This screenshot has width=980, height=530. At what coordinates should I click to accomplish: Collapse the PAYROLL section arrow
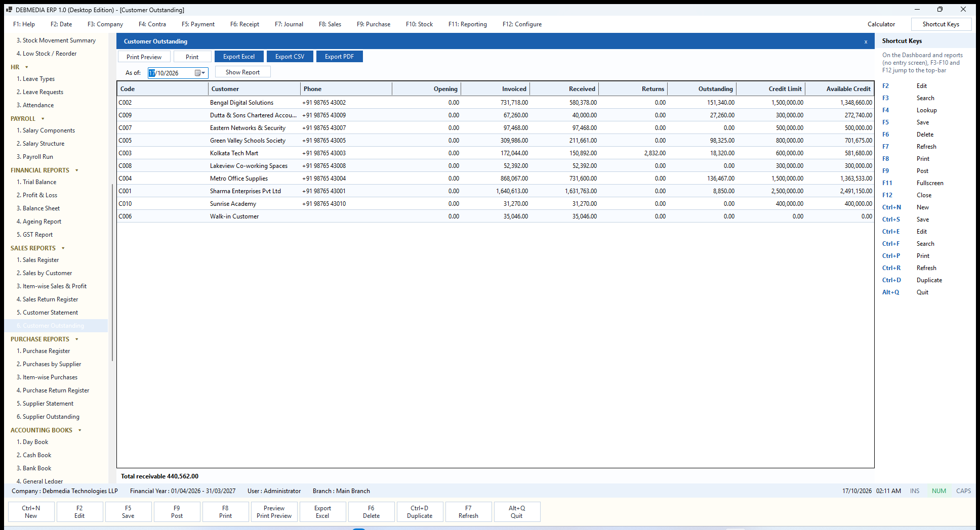click(x=43, y=119)
